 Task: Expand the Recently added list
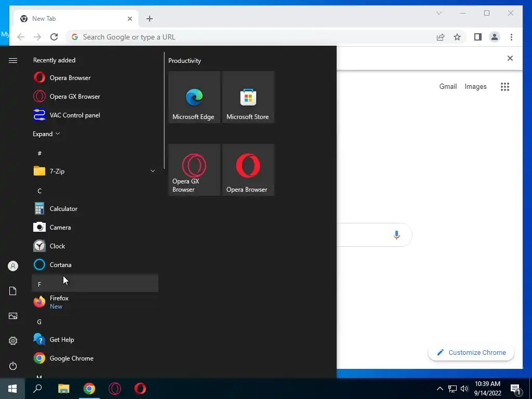46,134
